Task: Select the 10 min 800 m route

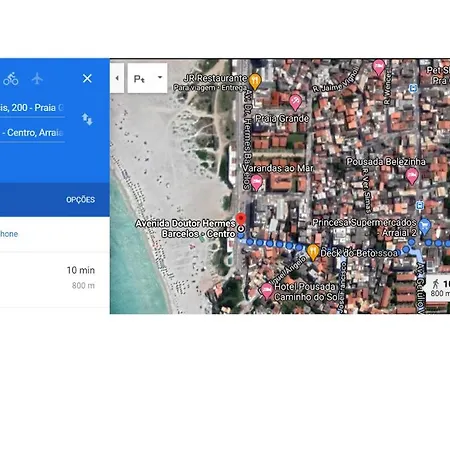Action: pyautogui.click(x=55, y=279)
